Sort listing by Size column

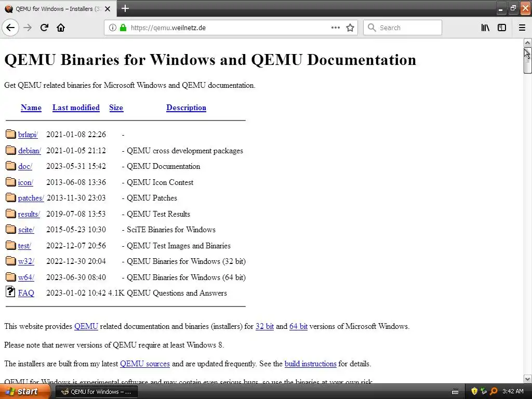point(116,108)
